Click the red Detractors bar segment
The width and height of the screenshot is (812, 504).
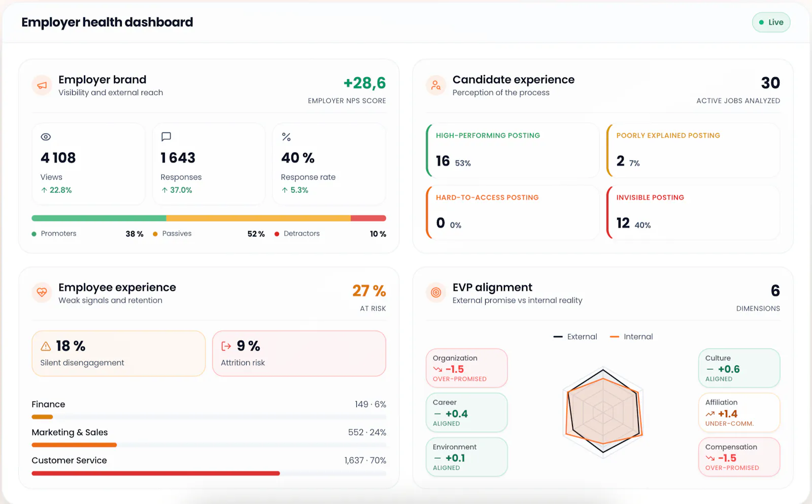pyautogui.click(x=368, y=218)
